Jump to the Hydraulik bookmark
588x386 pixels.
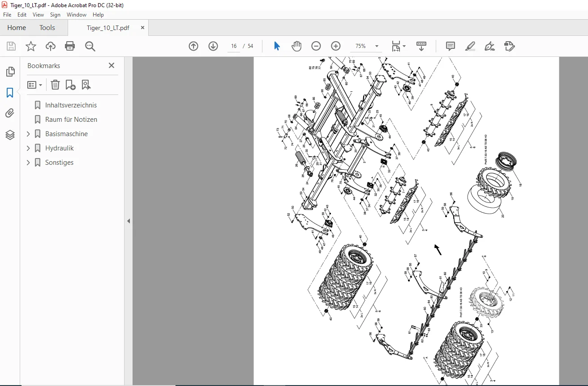59,148
